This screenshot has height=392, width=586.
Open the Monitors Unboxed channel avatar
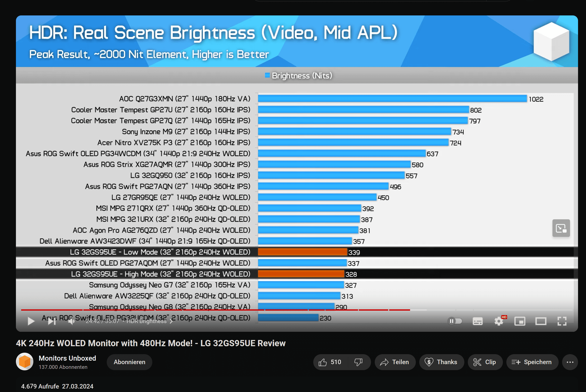tap(25, 362)
